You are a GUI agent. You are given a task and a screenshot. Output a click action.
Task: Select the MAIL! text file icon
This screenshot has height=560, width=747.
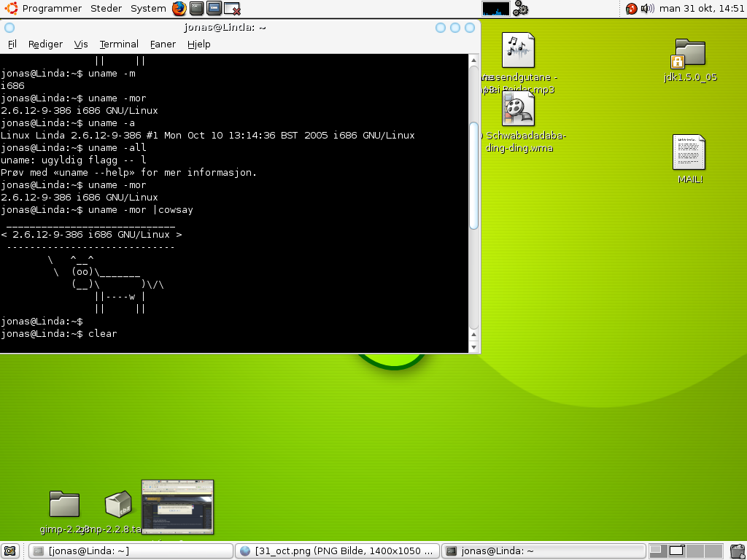point(689,152)
